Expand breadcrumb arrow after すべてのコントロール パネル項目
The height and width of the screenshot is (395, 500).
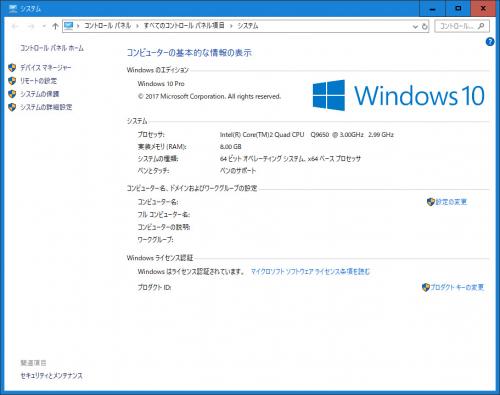pos(231,26)
